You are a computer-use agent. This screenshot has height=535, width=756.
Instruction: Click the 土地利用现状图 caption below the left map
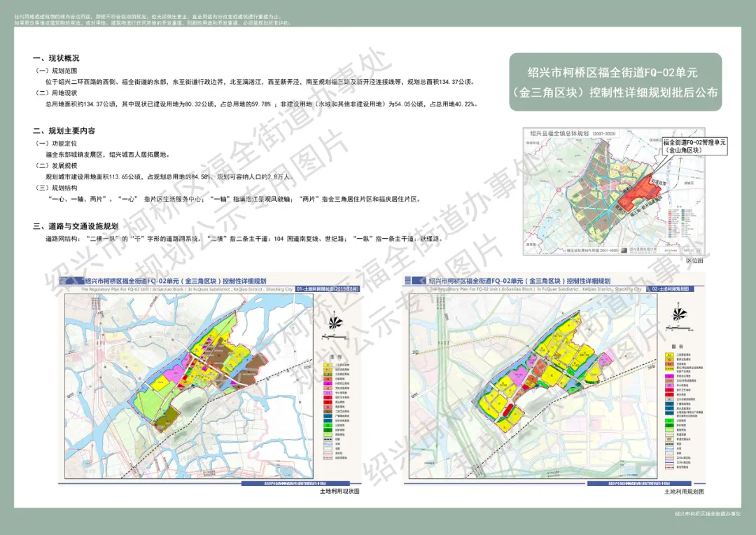click(x=340, y=491)
